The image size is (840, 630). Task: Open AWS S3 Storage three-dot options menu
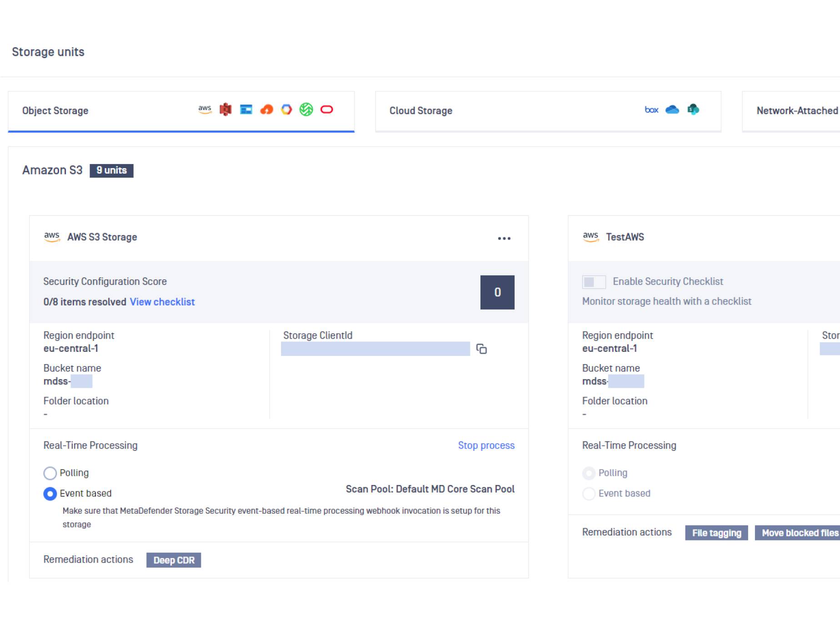click(504, 238)
